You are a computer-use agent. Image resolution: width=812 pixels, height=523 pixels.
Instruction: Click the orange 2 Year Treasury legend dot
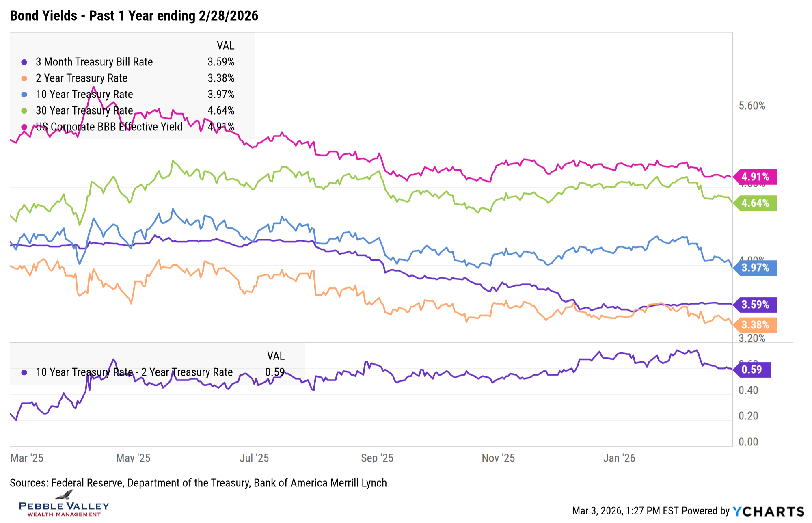pyautogui.click(x=24, y=78)
